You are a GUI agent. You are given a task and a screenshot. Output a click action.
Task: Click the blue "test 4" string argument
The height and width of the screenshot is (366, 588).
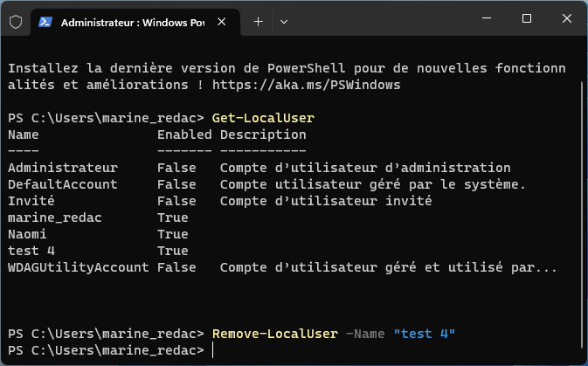click(424, 334)
